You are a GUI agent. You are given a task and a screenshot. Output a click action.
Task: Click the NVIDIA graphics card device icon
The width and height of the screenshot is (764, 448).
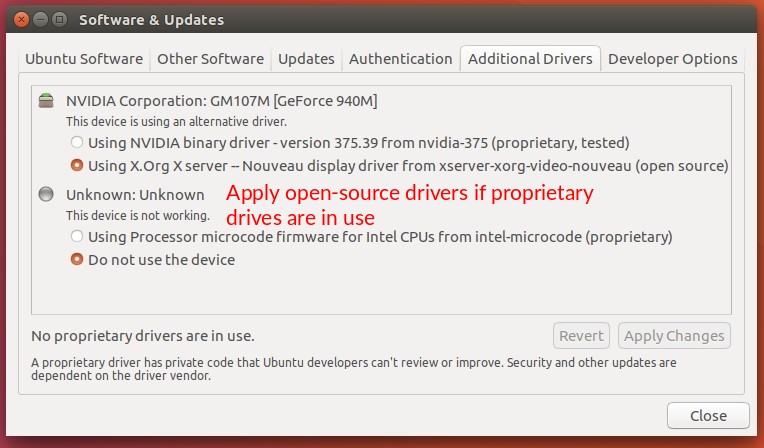tap(46, 100)
